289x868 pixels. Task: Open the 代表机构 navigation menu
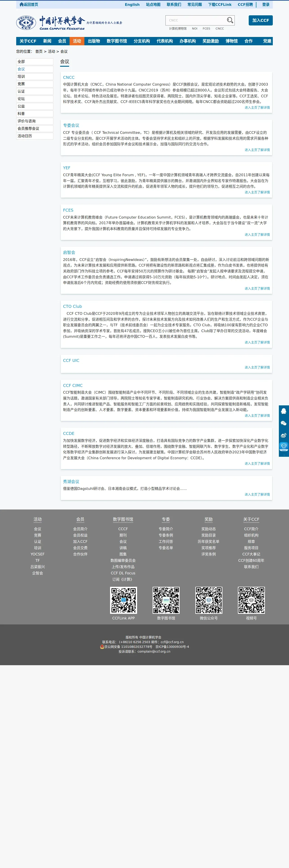[165, 41]
